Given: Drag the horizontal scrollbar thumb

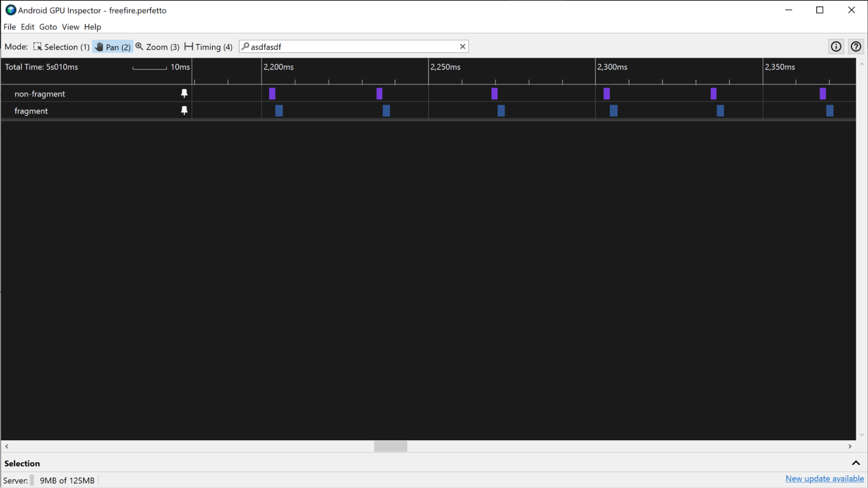Looking at the screenshot, I should tap(390, 446).
